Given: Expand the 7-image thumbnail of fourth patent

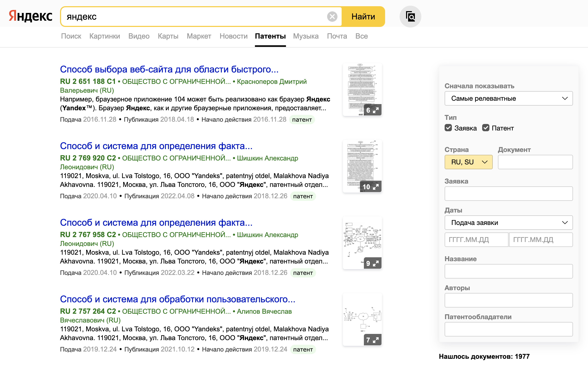Looking at the screenshot, I should click(x=372, y=340).
